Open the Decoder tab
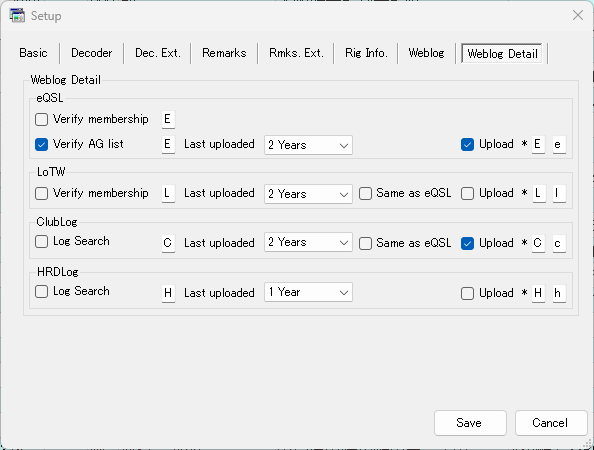The width and height of the screenshot is (594, 450). click(x=92, y=53)
